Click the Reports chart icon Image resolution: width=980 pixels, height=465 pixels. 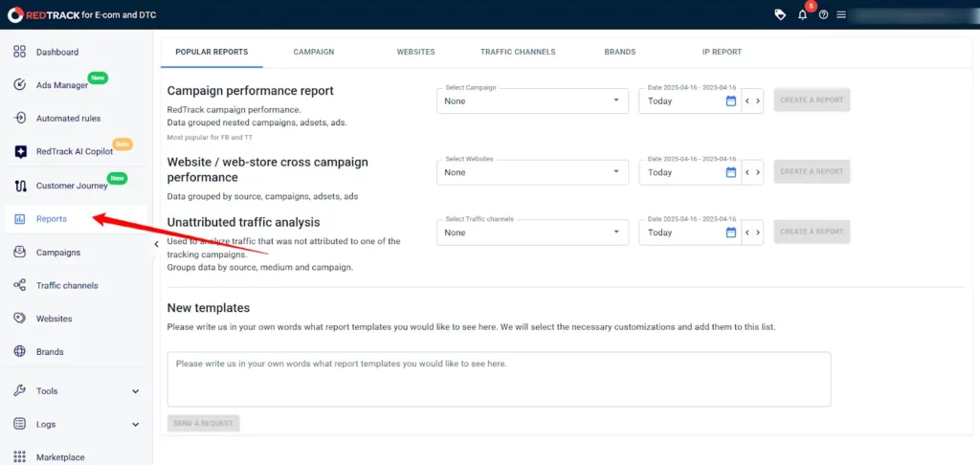(19, 219)
